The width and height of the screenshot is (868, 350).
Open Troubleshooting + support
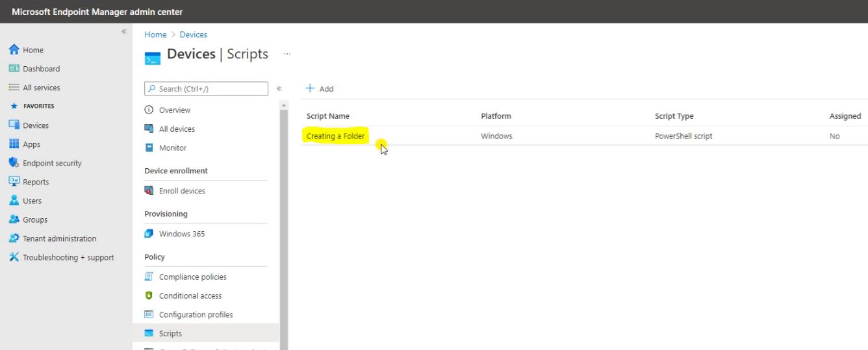68,257
